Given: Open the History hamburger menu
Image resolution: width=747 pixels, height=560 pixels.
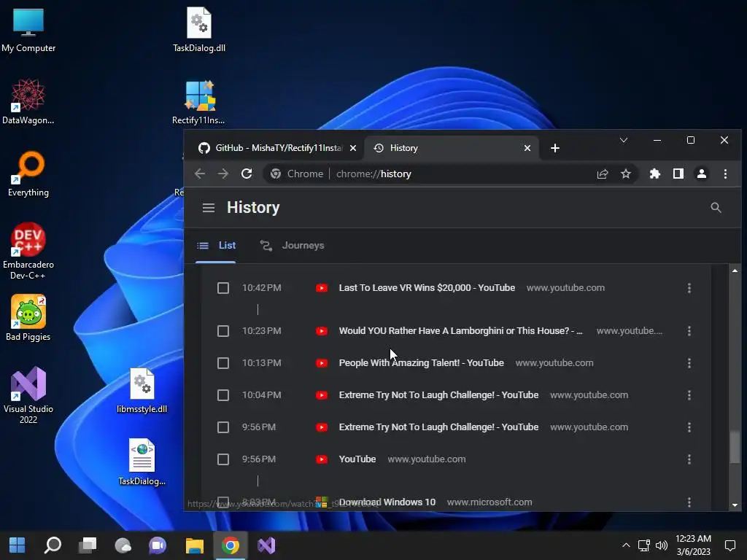Looking at the screenshot, I should click(208, 208).
